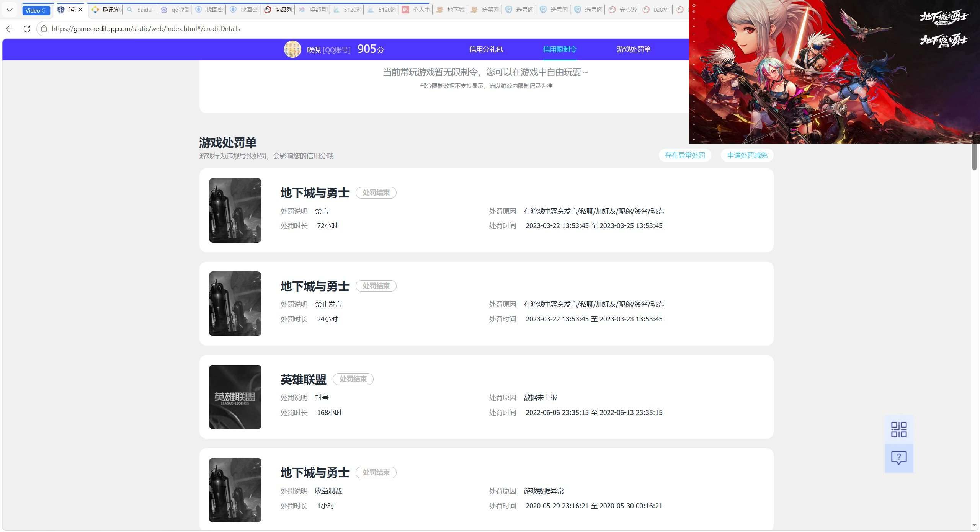Close the active 腾 tab
980x532 pixels.
(80, 10)
